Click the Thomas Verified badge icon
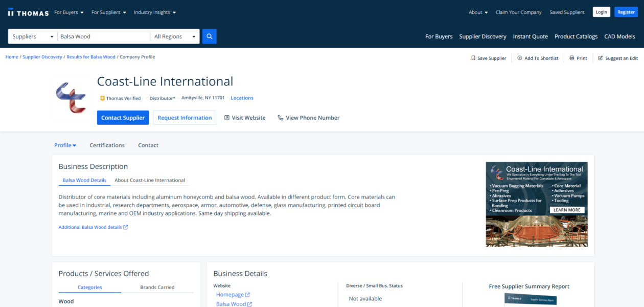Image resolution: width=644 pixels, height=307 pixels. pos(102,98)
